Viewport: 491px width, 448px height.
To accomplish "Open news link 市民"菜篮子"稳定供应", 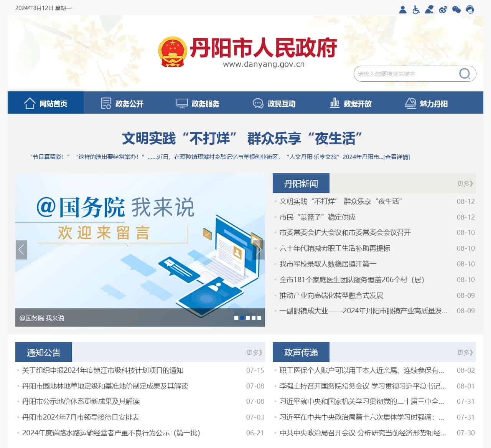I will [317, 217].
